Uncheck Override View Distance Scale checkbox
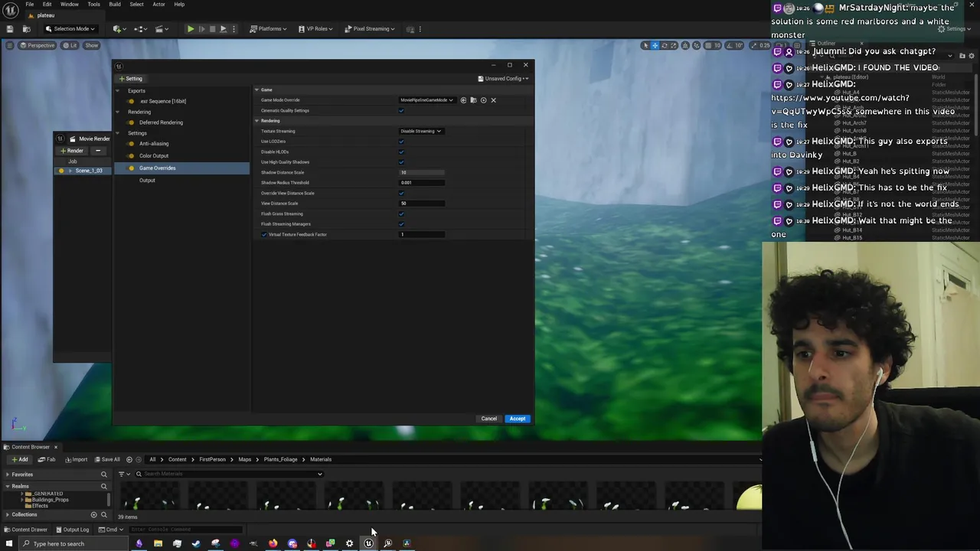This screenshot has height=551, width=980. click(401, 194)
